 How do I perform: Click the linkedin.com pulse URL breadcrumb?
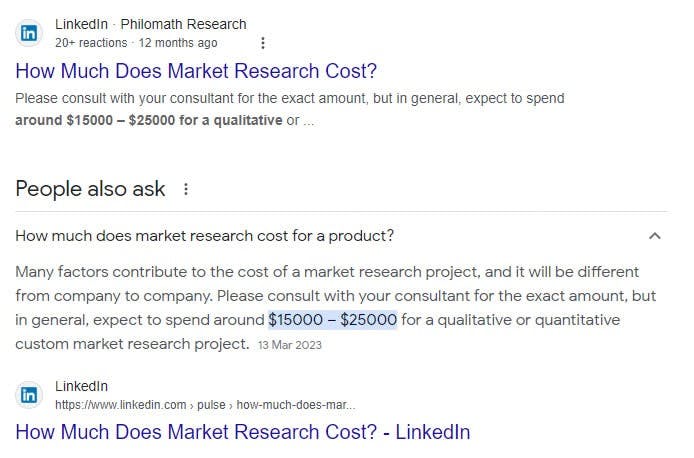coord(205,405)
